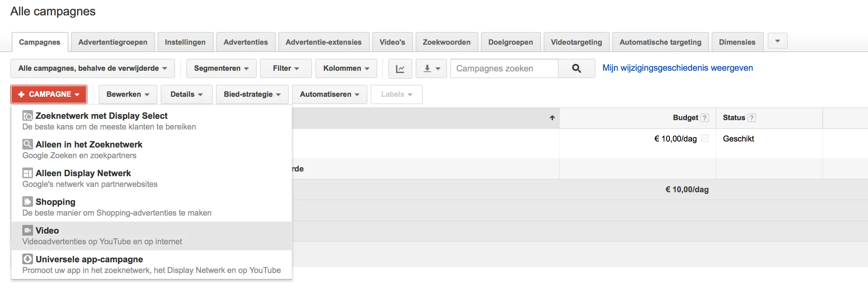Open the Kolommen dropdown
The image size is (868, 290).
[x=346, y=68]
